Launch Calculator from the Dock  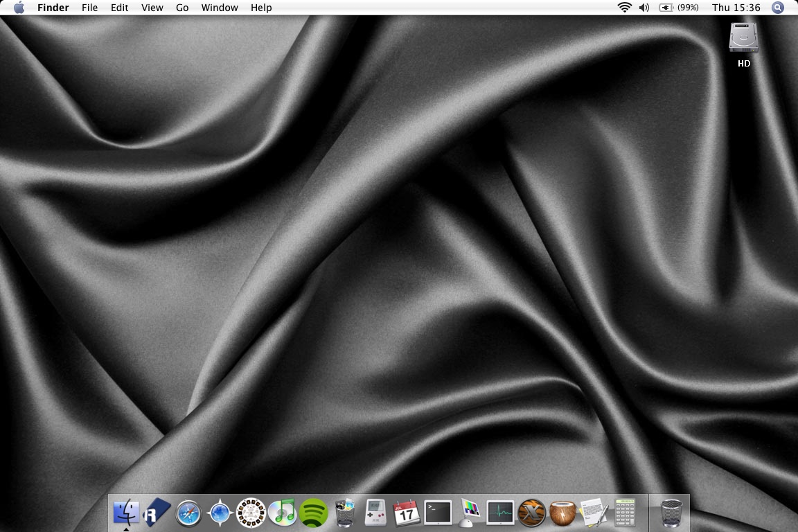coord(625,513)
